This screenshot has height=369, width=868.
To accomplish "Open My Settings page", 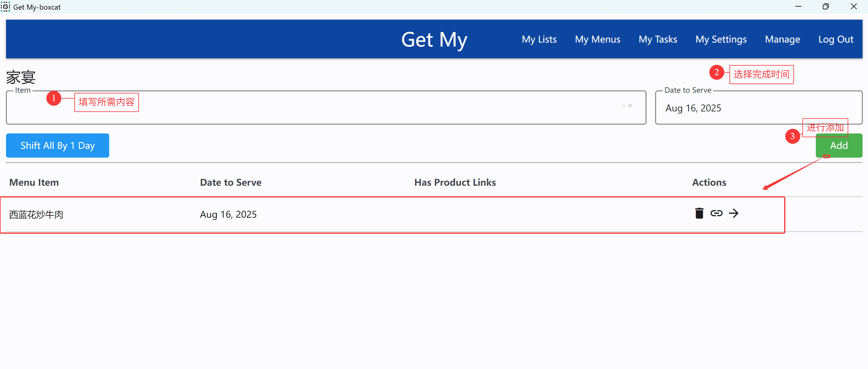I will 721,39.
